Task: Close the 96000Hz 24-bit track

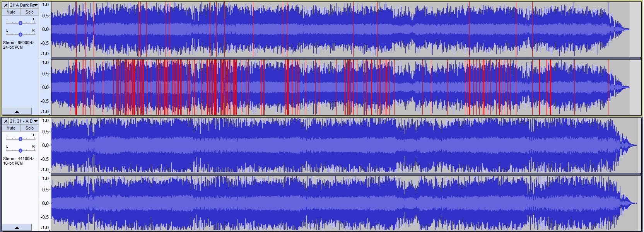Action: coord(6,5)
